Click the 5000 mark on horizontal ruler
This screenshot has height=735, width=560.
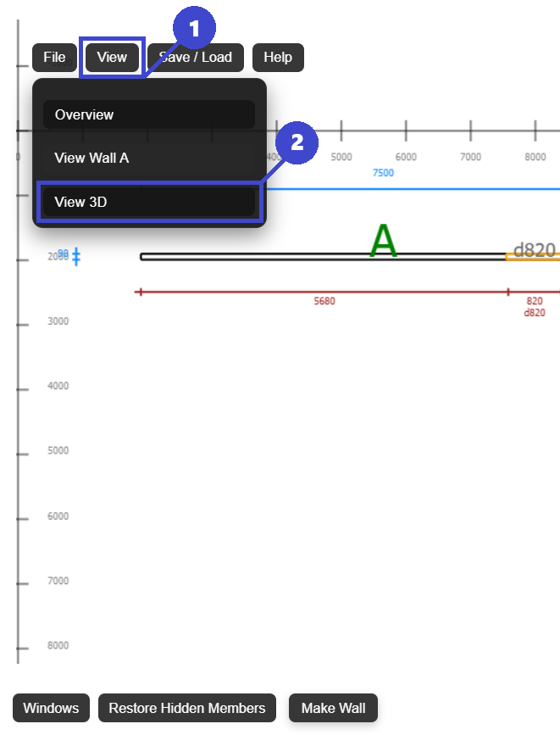point(341,157)
